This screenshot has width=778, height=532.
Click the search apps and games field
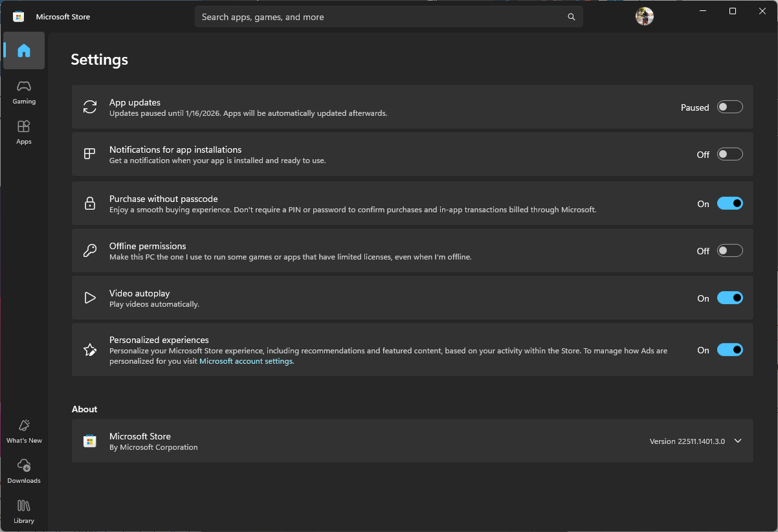382,17
